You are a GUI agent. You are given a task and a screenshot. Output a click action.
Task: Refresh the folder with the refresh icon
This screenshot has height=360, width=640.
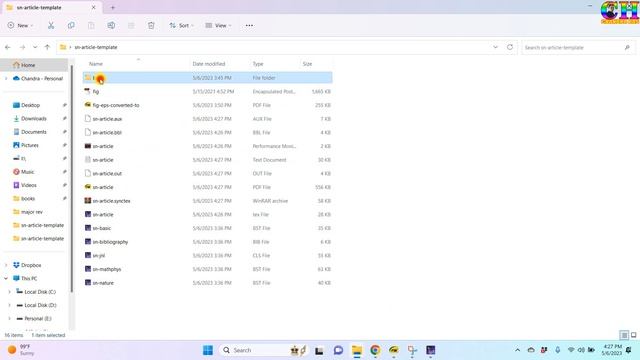(510, 47)
